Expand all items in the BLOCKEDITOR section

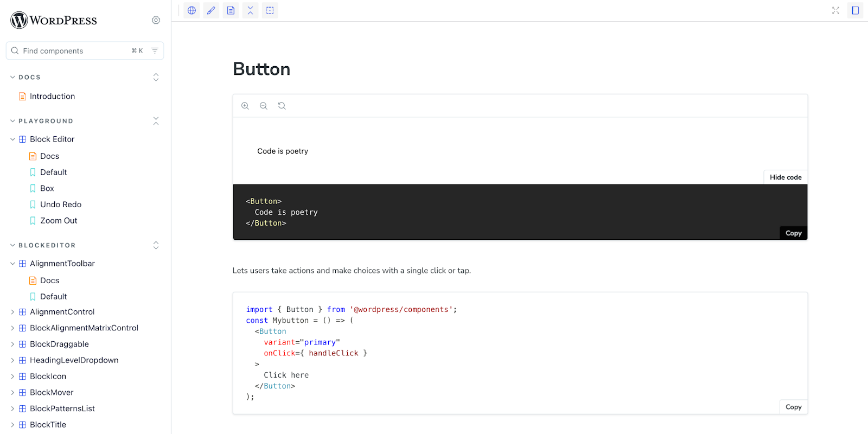[156, 245]
